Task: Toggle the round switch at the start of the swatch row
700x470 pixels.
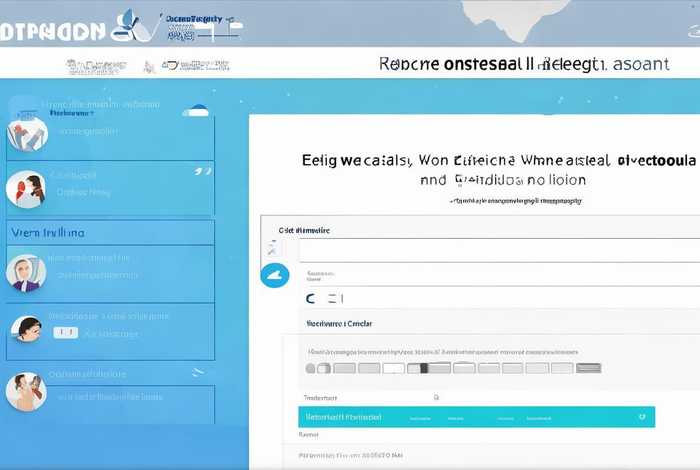Action: point(316,368)
